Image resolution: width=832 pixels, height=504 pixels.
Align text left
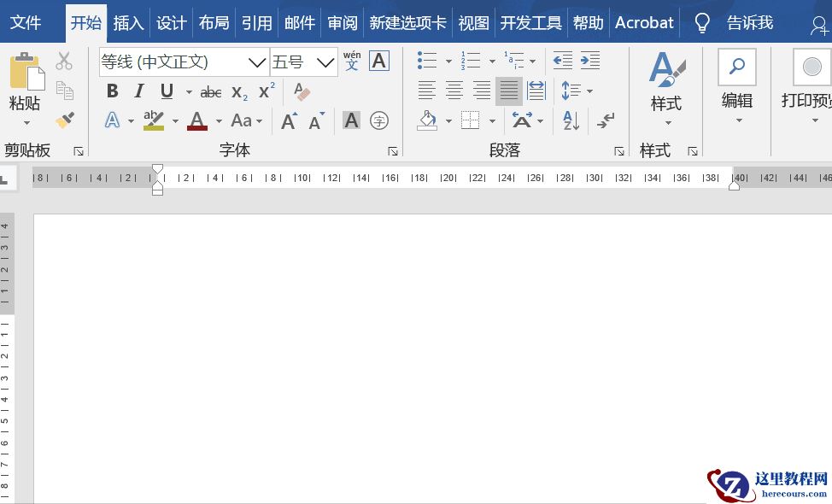click(426, 91)
